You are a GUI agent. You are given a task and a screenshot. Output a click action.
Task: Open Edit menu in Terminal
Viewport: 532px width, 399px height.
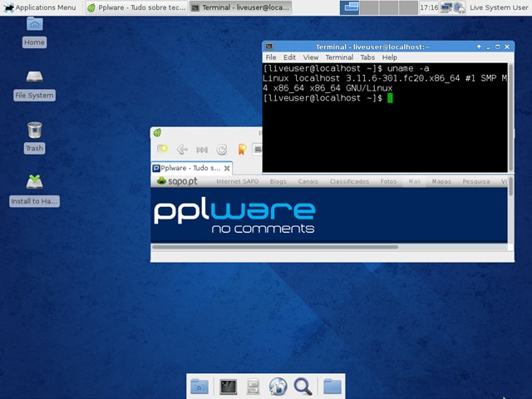289,57
